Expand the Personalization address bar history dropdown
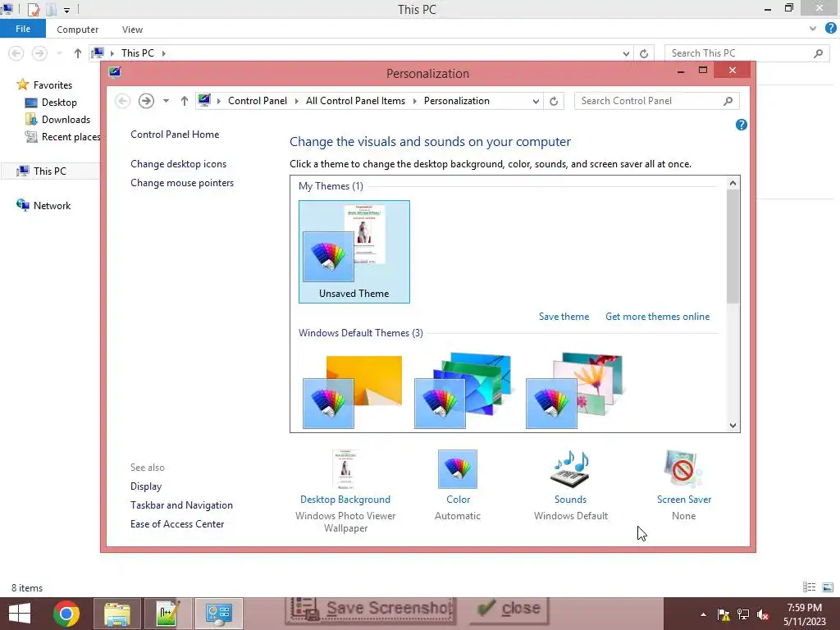The height and width of the screenshot is (630, 840). point(536,101)
